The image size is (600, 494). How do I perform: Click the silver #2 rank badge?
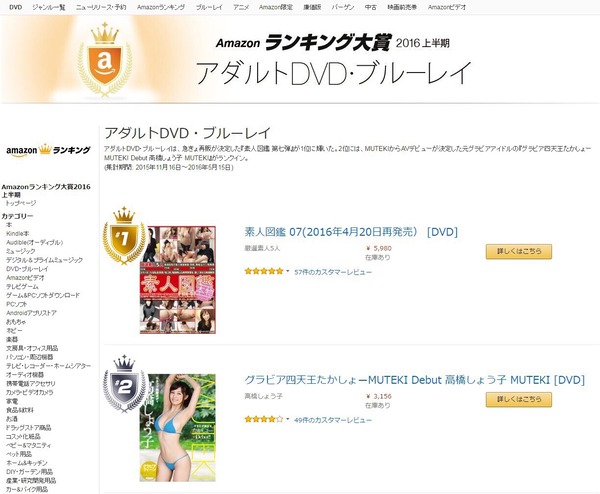124,384
